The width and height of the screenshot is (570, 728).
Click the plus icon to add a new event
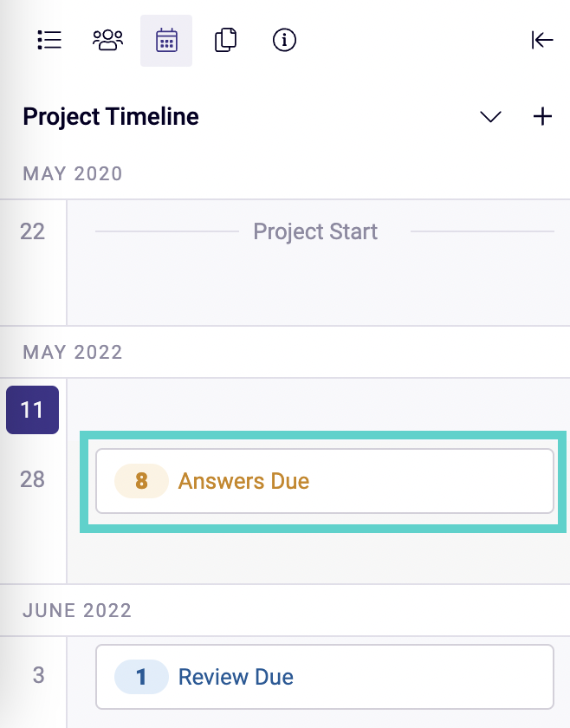point(542,116)
